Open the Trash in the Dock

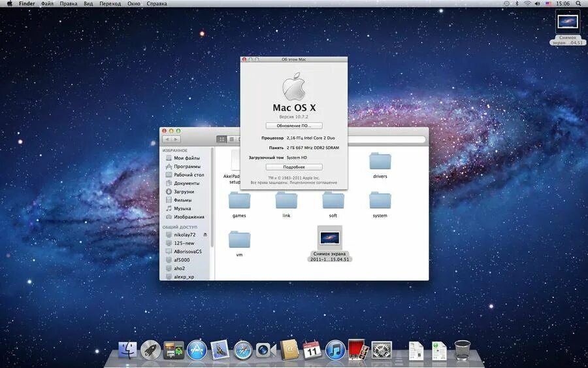click(462, 350)
